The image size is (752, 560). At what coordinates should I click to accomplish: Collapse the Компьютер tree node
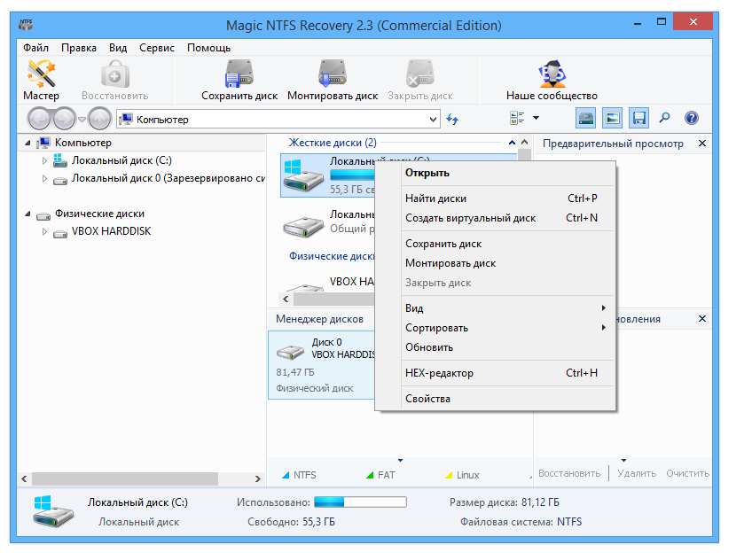27,143
